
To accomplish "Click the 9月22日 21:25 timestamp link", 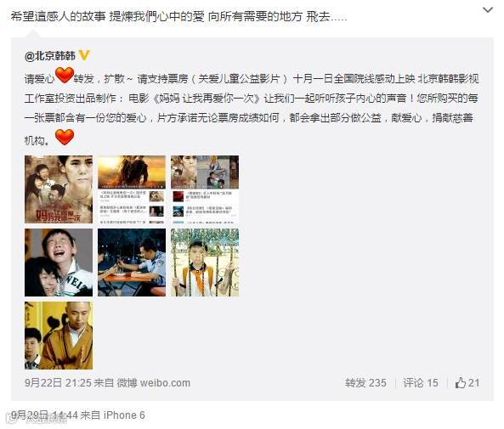I will point(58,383).
